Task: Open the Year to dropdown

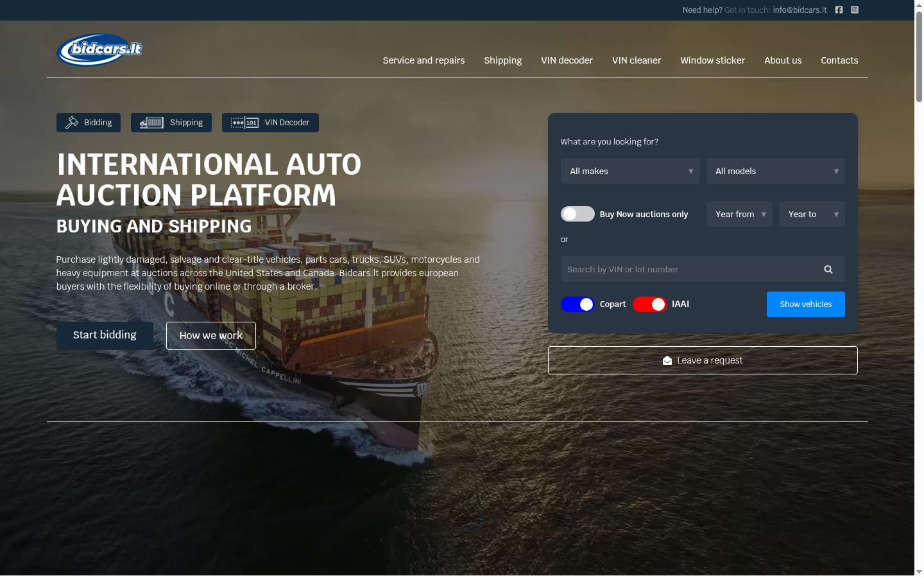Action: 812,214
